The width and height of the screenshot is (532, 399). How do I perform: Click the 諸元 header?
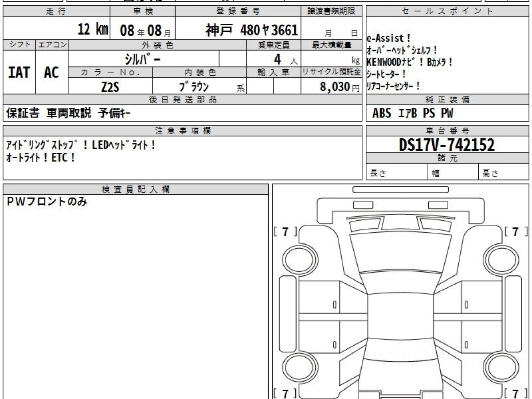click(x=447, y=158)
